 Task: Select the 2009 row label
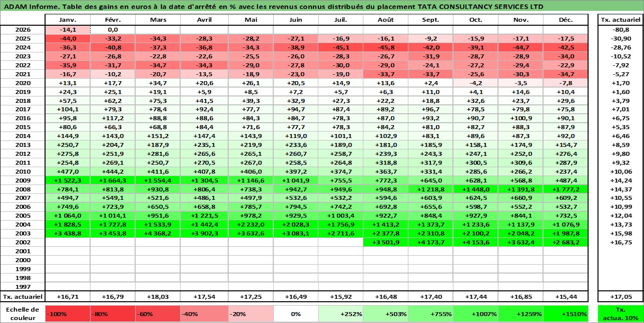(23, 181)
